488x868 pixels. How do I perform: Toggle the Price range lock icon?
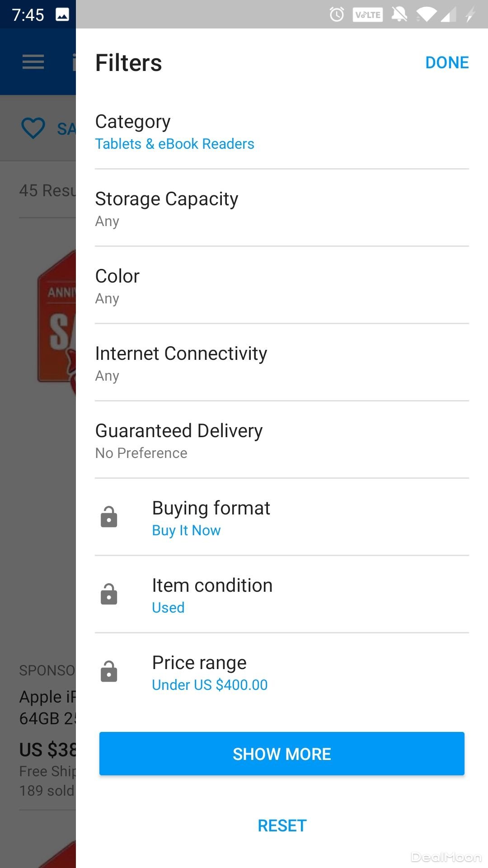[109, 671]
